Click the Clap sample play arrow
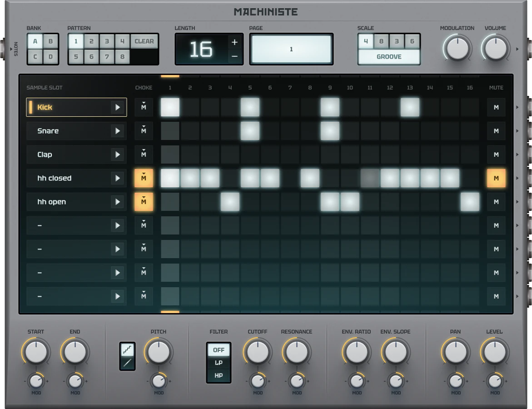 [x=118, y=155]
